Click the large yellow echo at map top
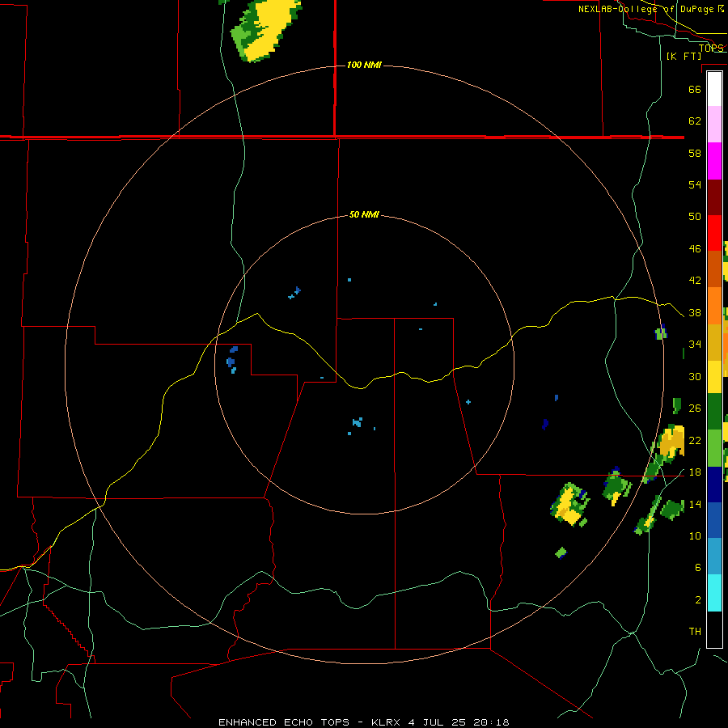This screenshot has width=728, height=728. coord(266,30)
